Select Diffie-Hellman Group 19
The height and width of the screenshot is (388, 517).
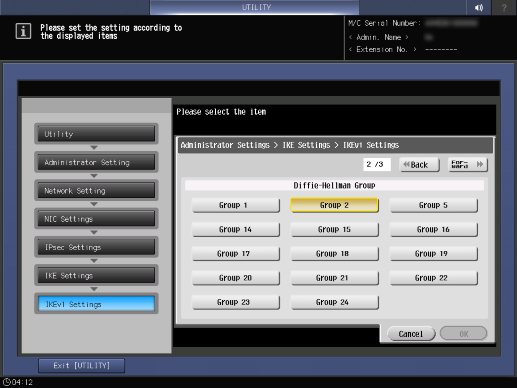(x=433, y=254)
